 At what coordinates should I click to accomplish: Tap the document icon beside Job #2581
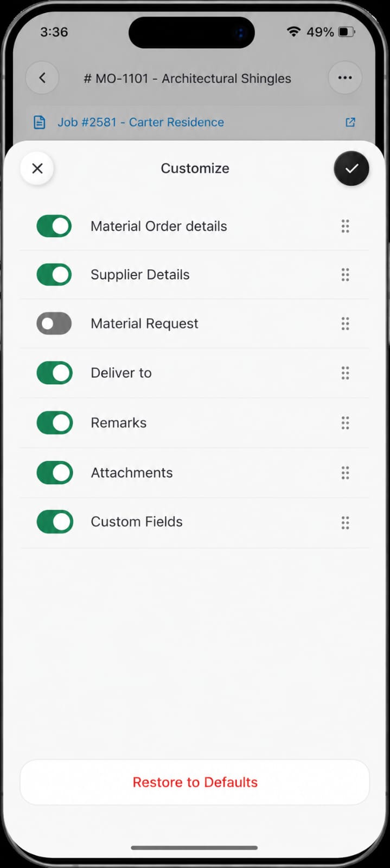tap(40, 122)
